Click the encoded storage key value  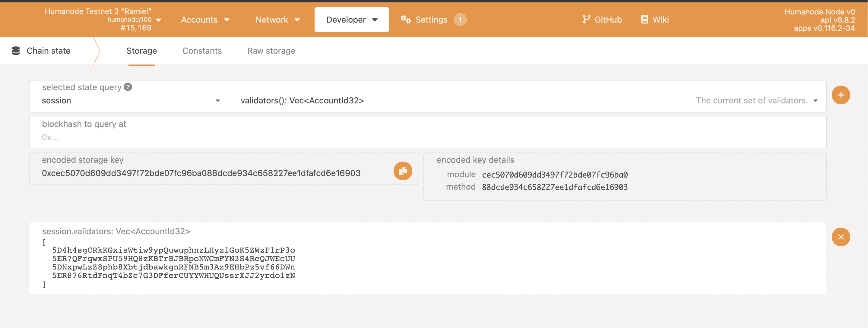[x=201, y=173]
